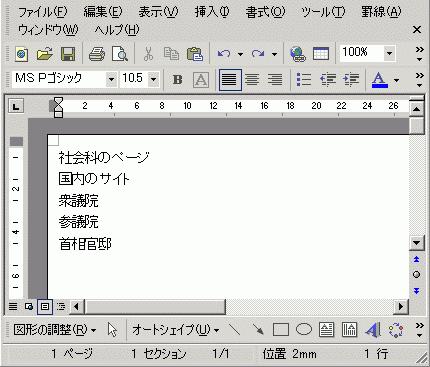Apply bulleted list formatting
Image resolution: width=430 pixels, height=367 pixels.
pos(304,80)
